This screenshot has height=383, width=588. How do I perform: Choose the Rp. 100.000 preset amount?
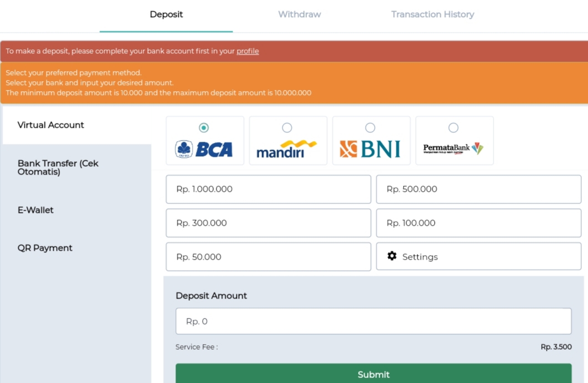(479, 223)
